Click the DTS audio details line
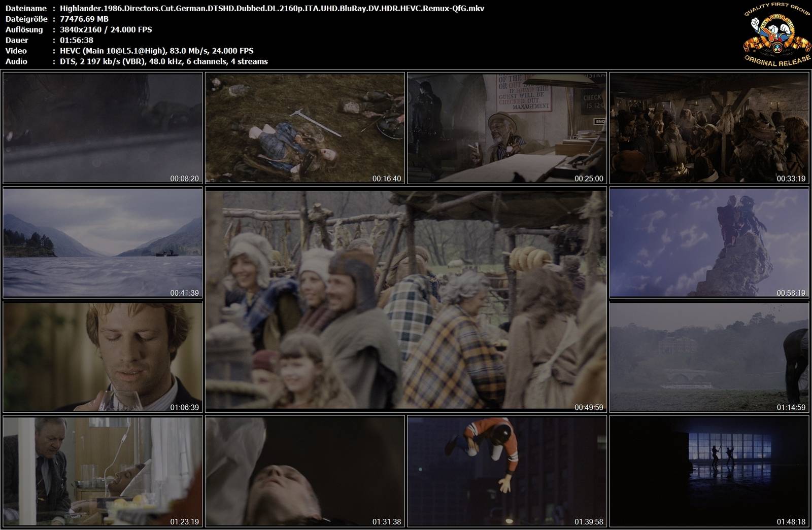Image resolution: width=812 pixels, height=530 pixels. [163, 61]
